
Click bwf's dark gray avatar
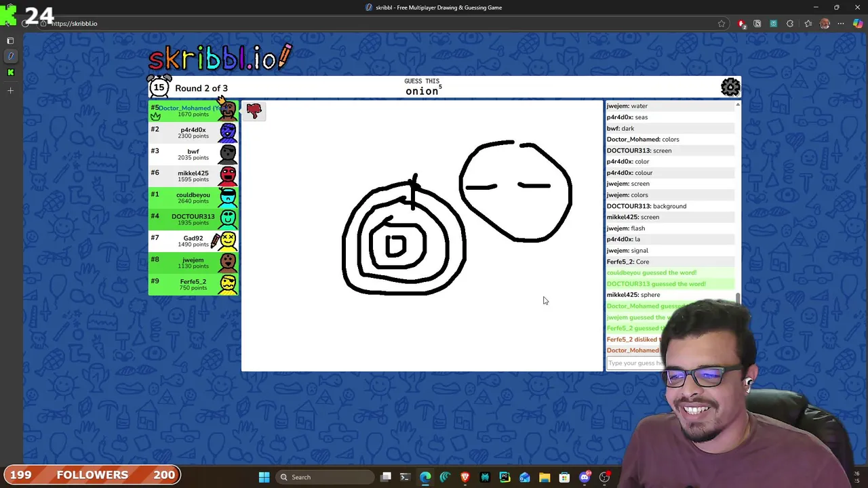click(x=228, y=155)
